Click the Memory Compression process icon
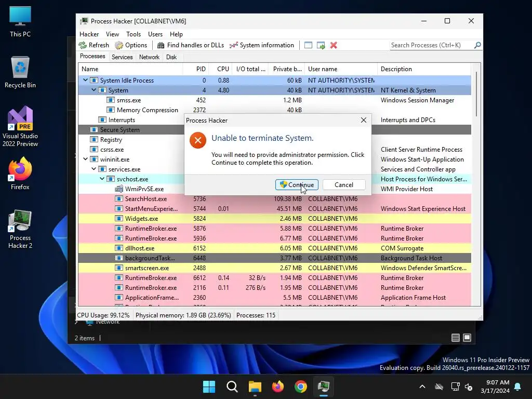 click(x=111, y=110)
